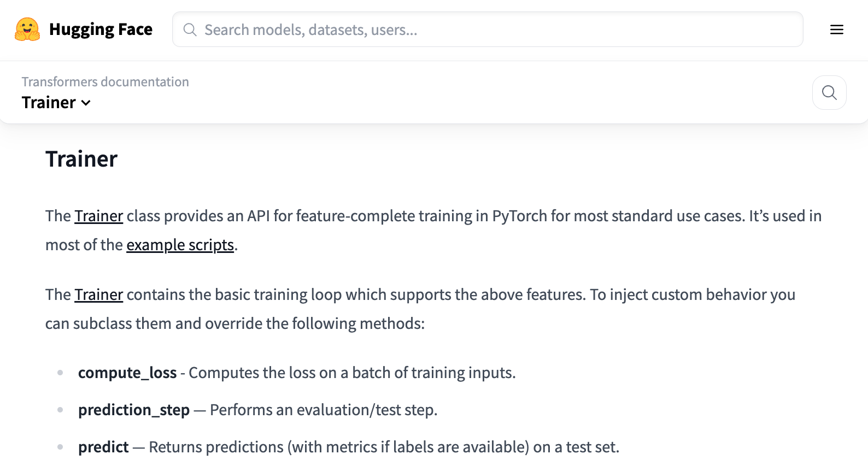Expand the Trainer chevron arrow
The height and width of the screenshot is (460, 868).
point(86,103)
